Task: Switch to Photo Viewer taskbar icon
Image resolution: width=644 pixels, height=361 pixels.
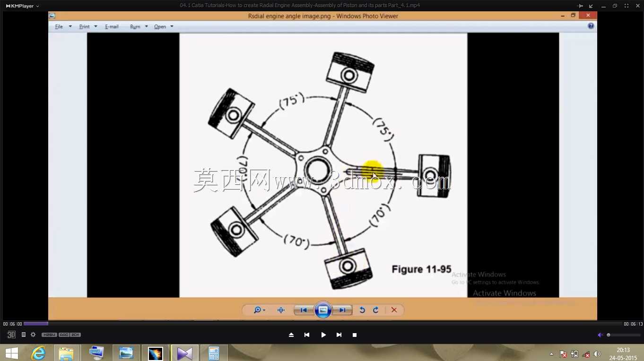Action: [126, 352]
